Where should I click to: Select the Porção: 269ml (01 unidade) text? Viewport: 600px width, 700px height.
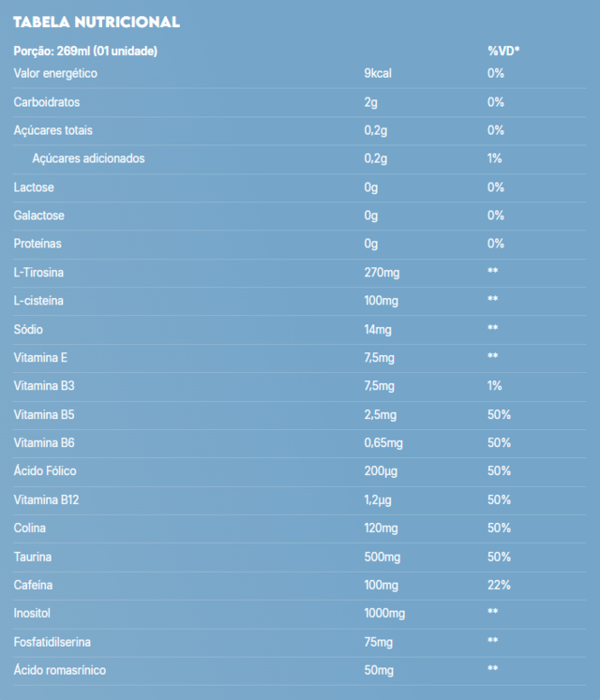[85, 52]
